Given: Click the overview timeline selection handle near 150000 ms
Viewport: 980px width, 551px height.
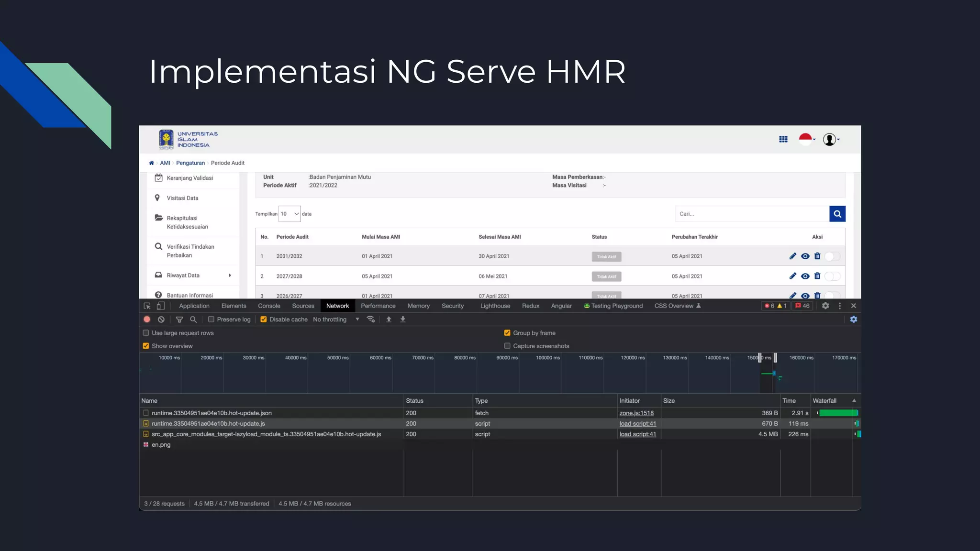Looking at the screenshot, I should [x=760, y=358].
